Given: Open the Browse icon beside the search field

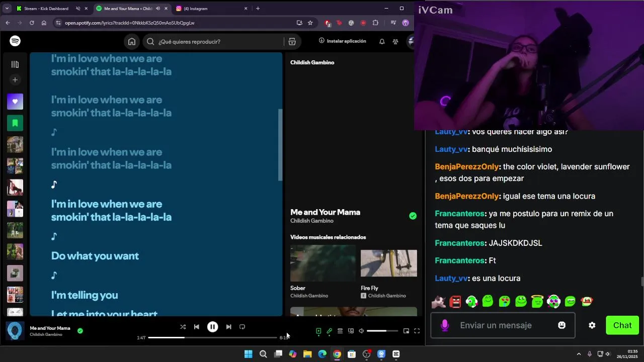Looking at the screenshot, I should point(292,42).
